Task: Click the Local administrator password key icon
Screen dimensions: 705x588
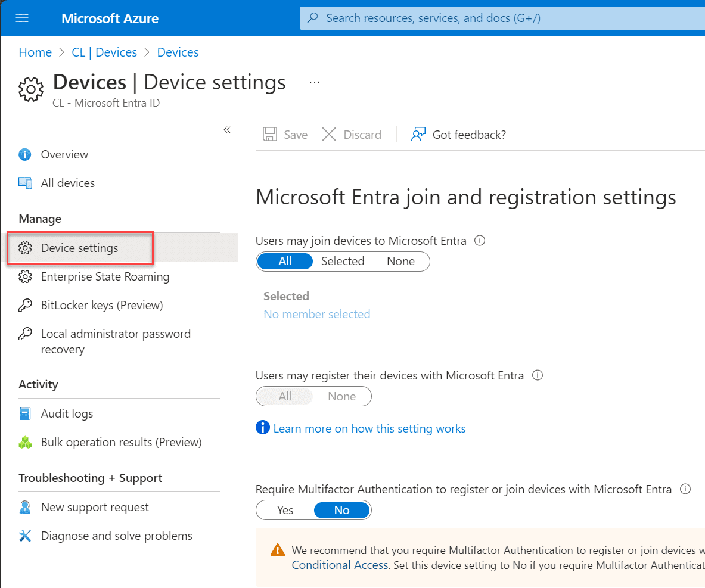Action: tap(25, 334)
